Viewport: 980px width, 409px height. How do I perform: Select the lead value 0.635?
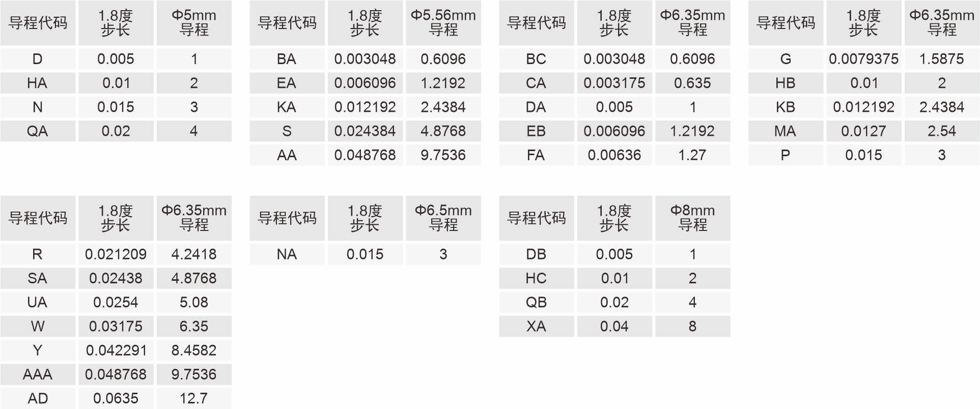(x=692, y=83)
